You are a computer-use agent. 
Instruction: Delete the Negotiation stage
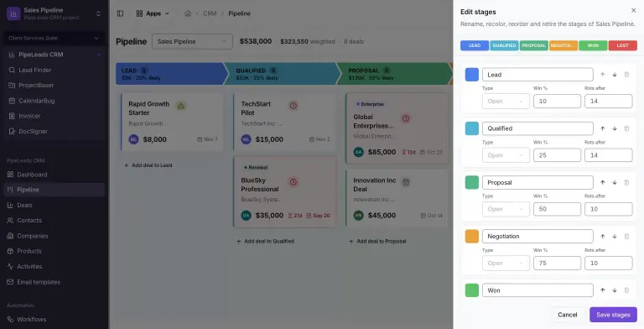[626, 237]
